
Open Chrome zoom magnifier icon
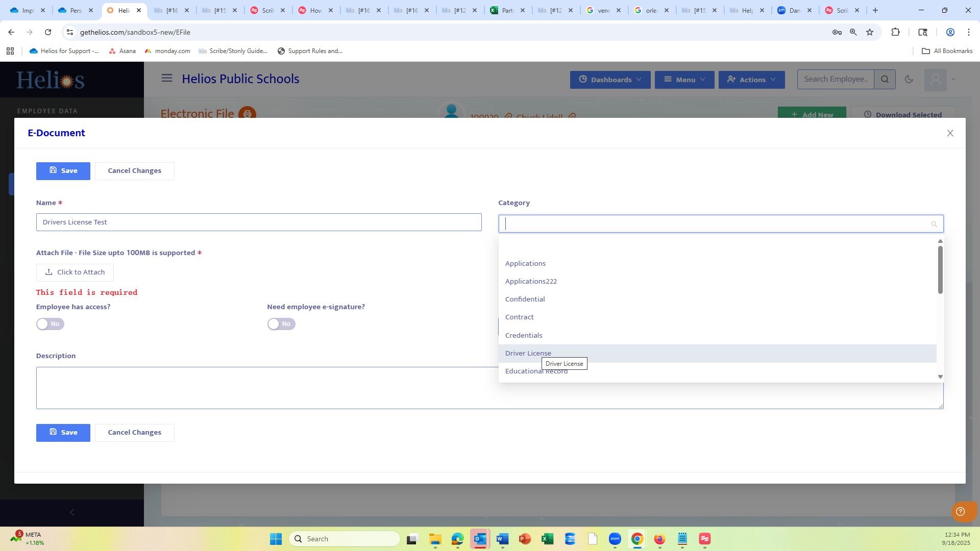[853, 32]
